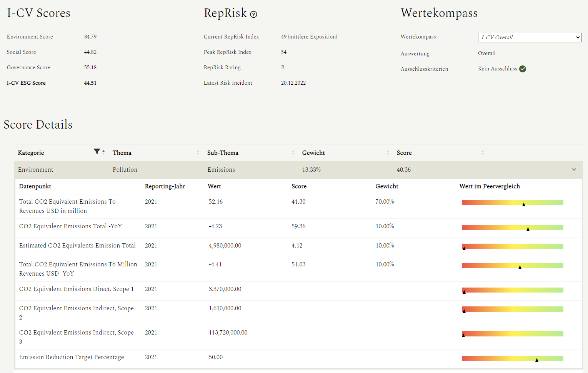The height and width of the screenshot is (373, 588).
Task: Click the Kategorie column header
Action: pos(31,153)
